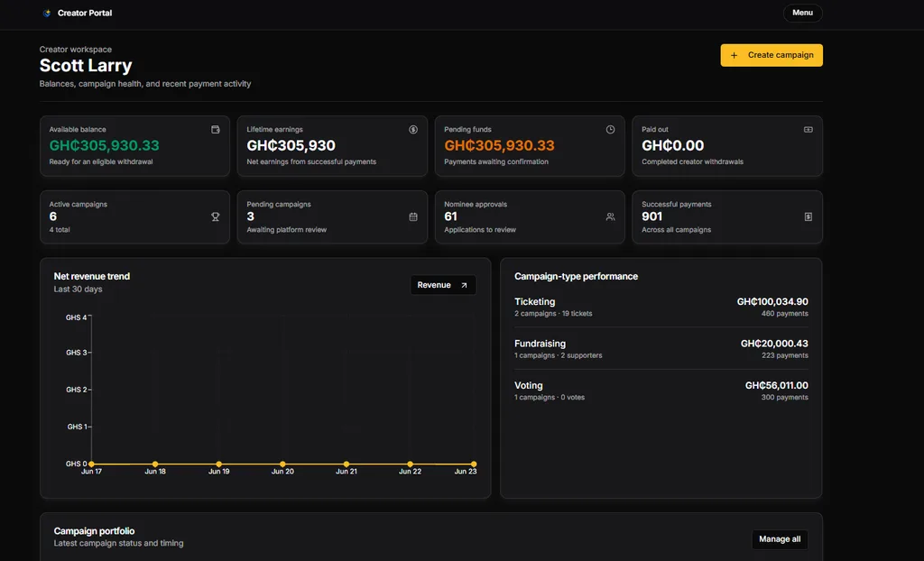Click the '223 payments' text

tap(785, 355)
